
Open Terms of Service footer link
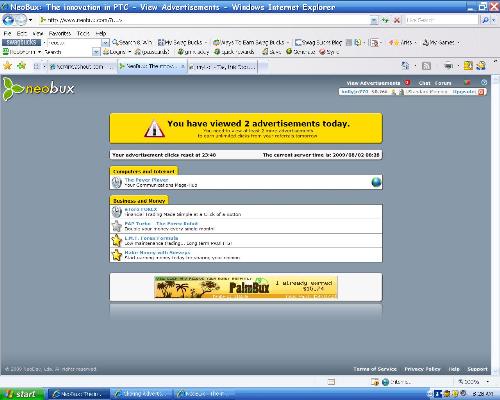(x=375, y=369)
